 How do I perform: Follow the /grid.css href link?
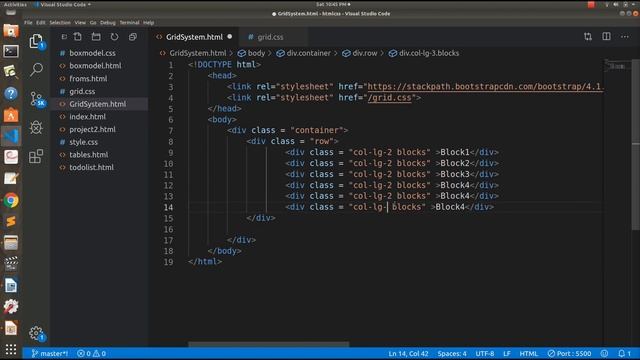point(389,98)
